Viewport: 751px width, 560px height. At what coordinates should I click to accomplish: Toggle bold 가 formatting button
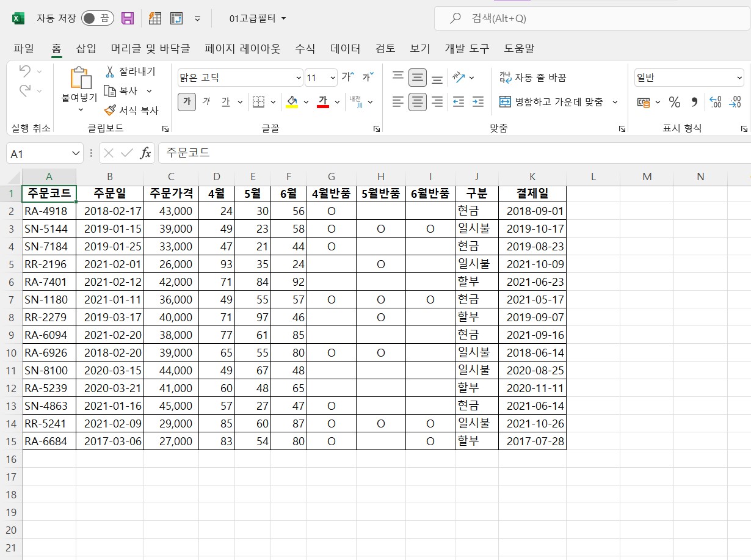[x=187, y=102]
